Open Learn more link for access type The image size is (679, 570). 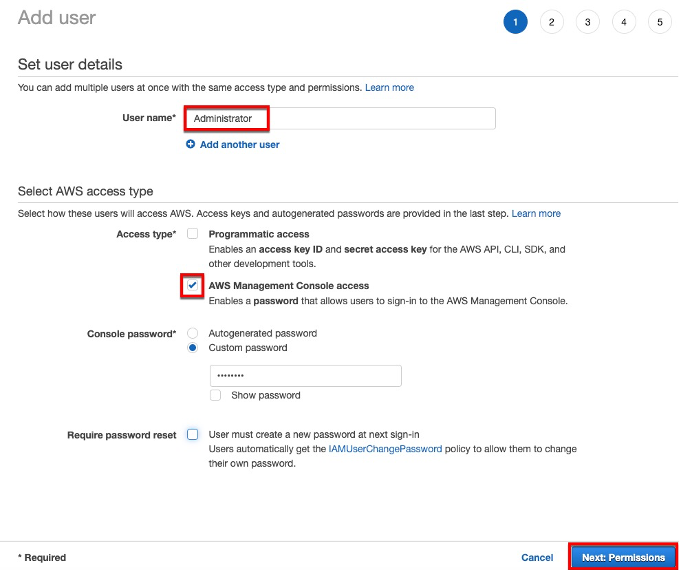click(x=536, y=214)
